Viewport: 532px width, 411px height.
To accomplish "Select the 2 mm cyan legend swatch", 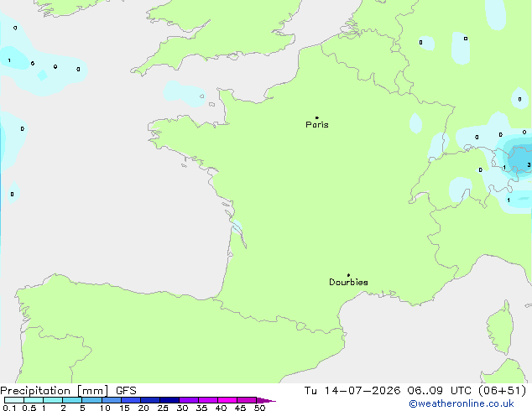I will tap(72, 400).
